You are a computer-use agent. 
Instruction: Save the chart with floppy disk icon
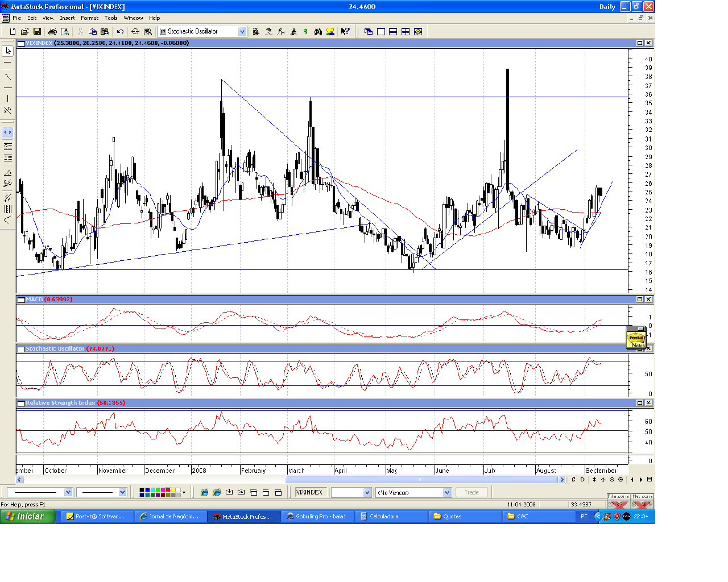click(38, 32)
